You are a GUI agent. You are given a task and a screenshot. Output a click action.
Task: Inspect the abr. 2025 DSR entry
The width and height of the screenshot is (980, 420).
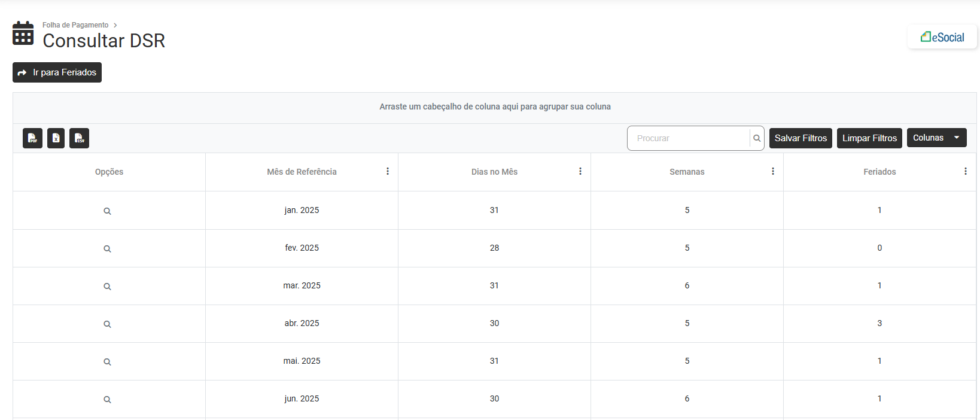pyautogui.click(x=107, y=324)
